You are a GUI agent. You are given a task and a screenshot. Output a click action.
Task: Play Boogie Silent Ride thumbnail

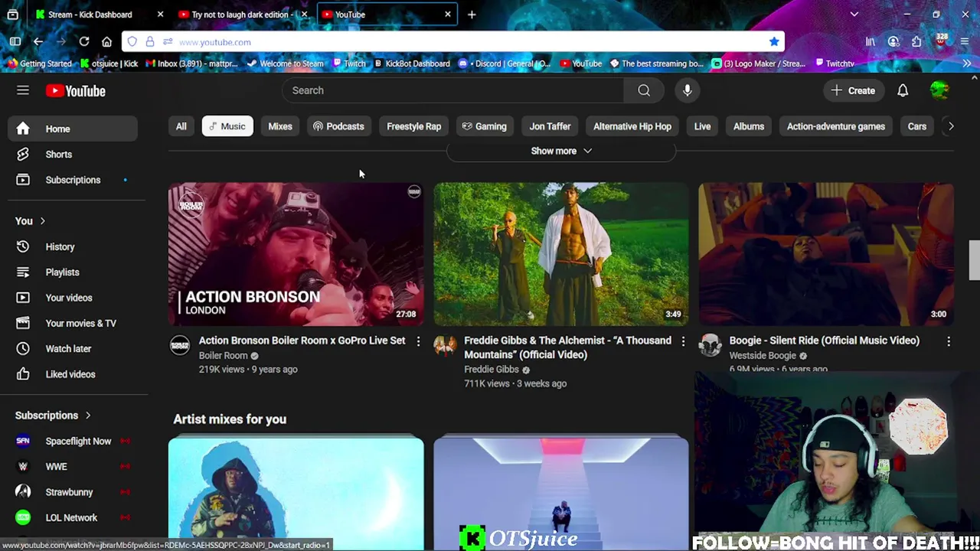826,254
